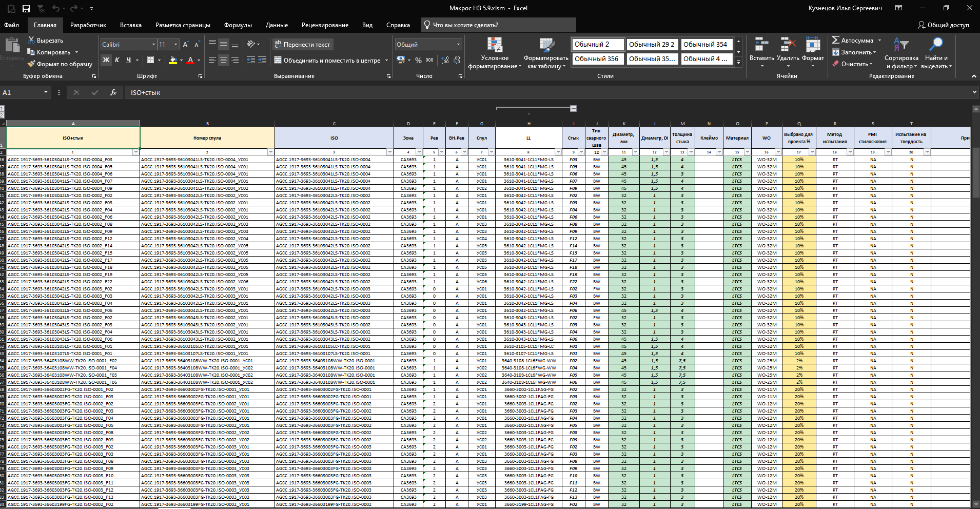Open filter dropdown for ISO+стык column

pyautogui.click(x=136, y=152)
